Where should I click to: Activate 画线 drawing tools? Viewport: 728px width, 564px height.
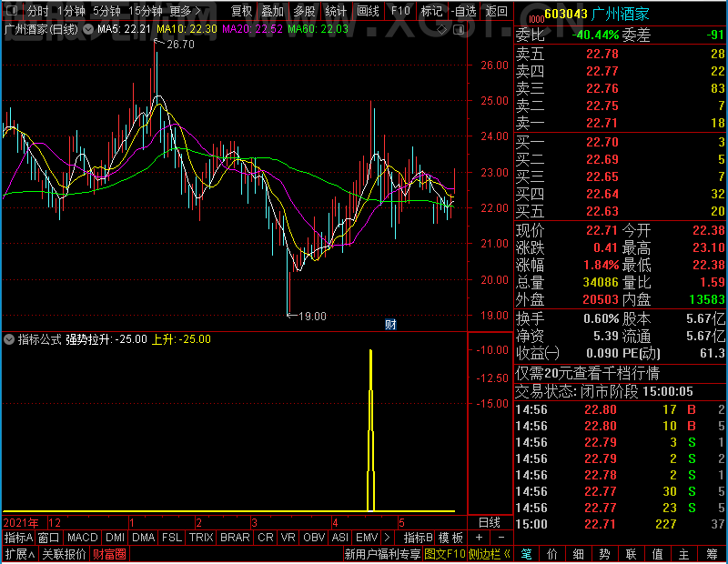point(368,11)
